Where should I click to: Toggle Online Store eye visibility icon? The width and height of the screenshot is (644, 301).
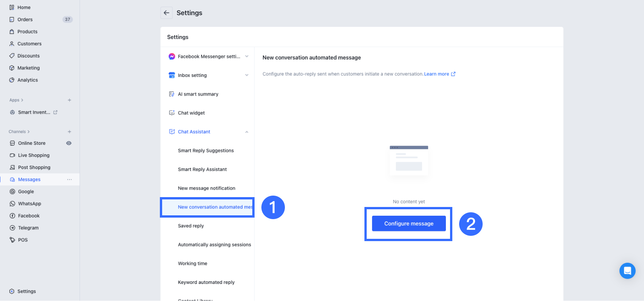pyautogui.click(x=69, y=143)
